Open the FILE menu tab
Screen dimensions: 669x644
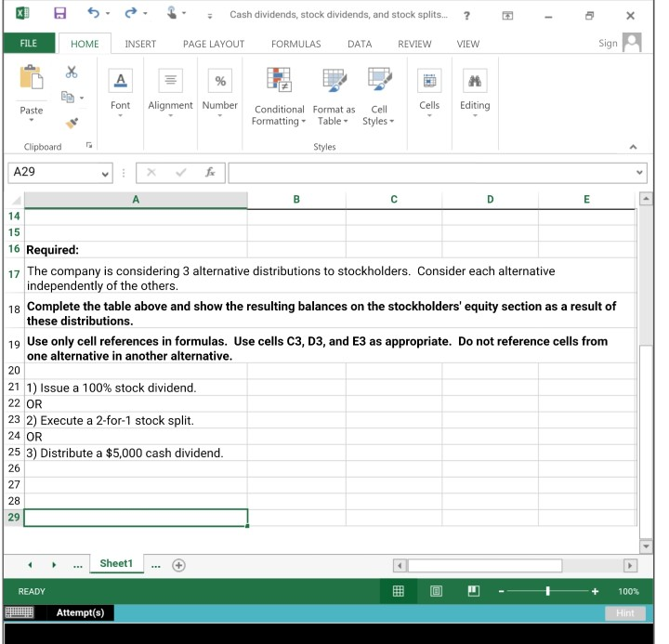pos(30,44)
